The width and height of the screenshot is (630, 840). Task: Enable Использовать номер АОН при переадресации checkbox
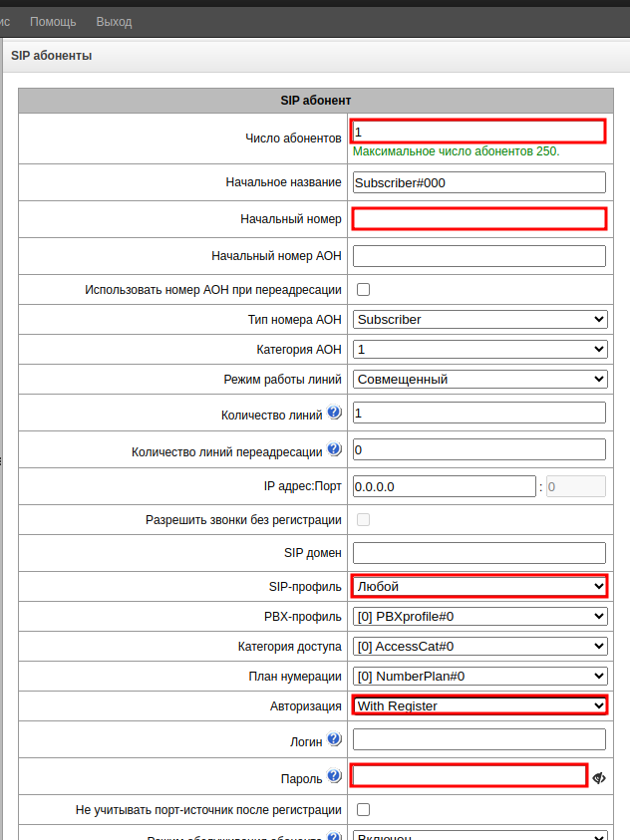(364, 290)
